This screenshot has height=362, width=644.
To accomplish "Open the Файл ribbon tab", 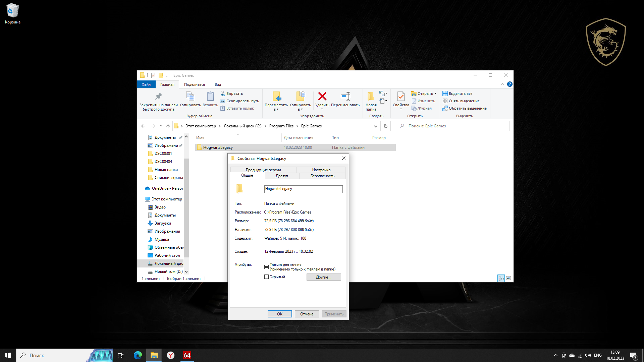I will [146, 84].
